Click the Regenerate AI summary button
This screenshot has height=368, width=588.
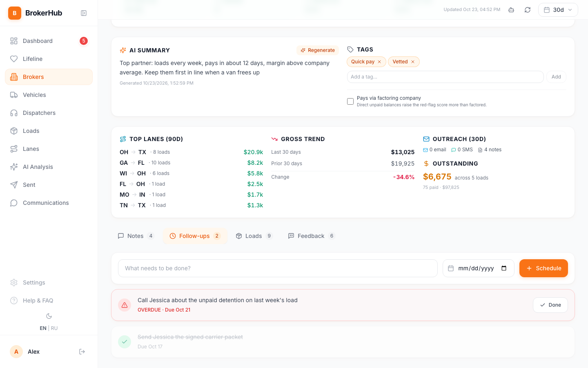click(x=318, y=50)
